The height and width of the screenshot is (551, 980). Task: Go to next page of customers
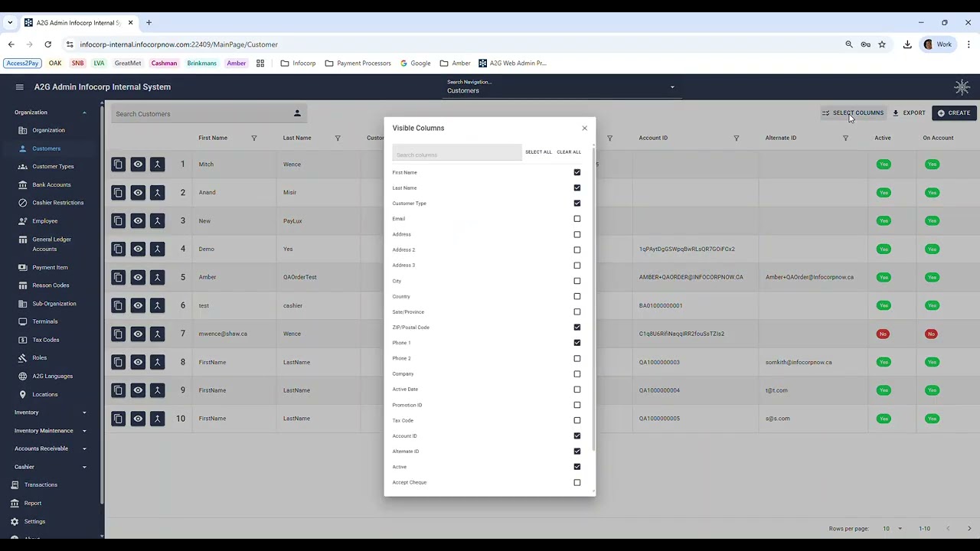[x=969, y=529]
